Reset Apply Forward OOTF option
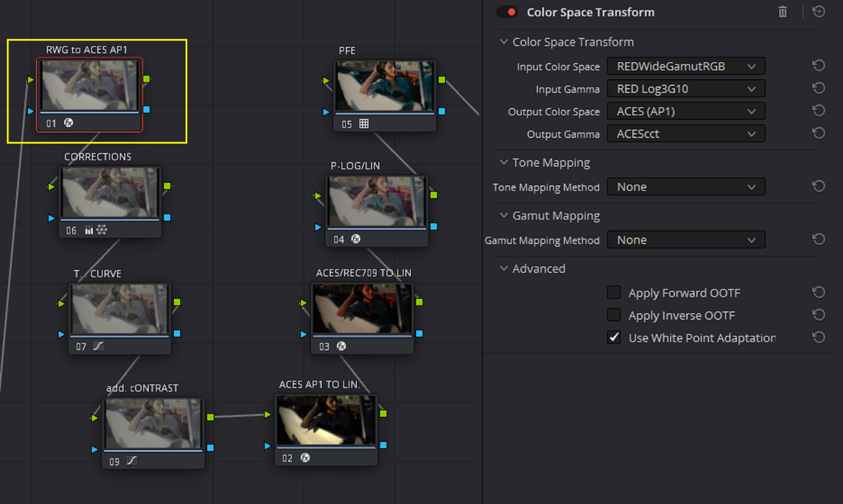 (819, 292)
